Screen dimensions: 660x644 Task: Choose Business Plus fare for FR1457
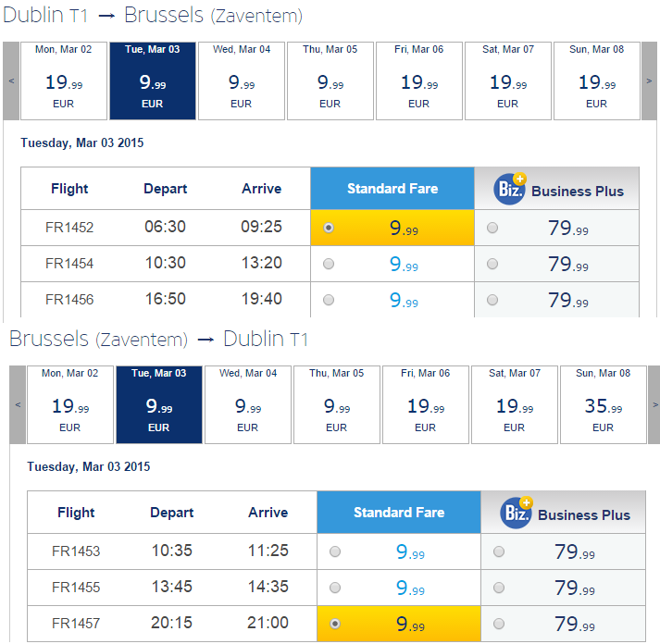coord(499,624)
